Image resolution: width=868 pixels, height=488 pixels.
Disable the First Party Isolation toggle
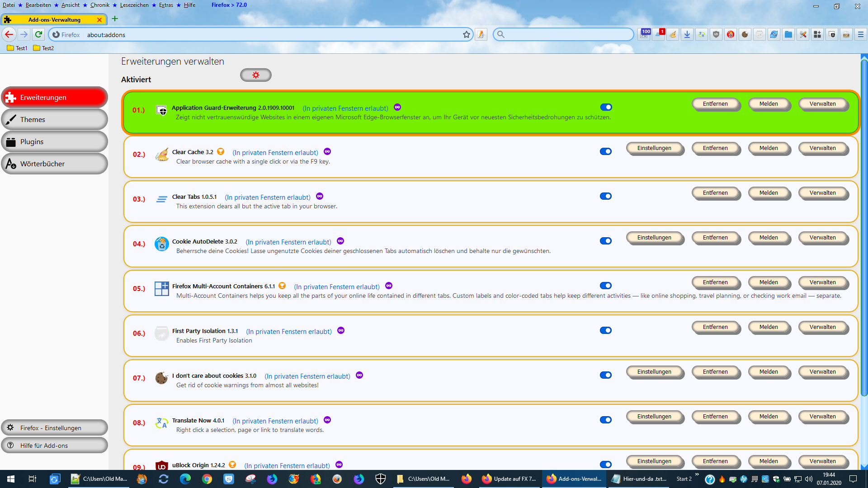coord(606,330)
